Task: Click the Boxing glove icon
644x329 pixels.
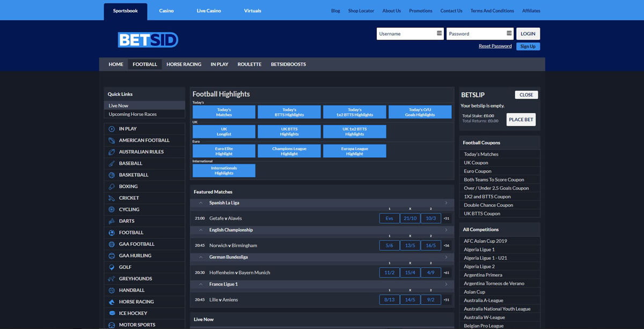Action: coord(112,186)
